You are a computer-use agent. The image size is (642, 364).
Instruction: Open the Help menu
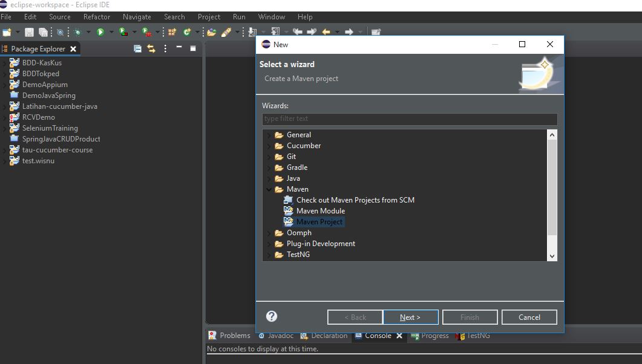click(x=305, y=17)
